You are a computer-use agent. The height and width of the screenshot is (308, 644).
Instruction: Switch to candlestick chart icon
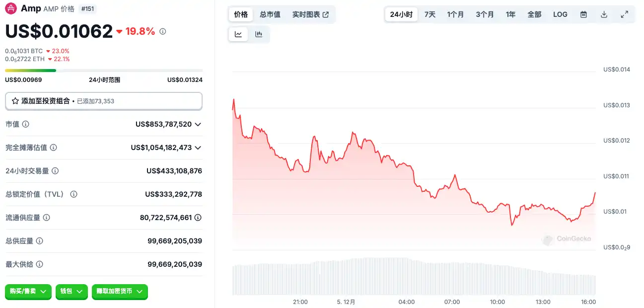pyautogui.click(x=259, y=34)
